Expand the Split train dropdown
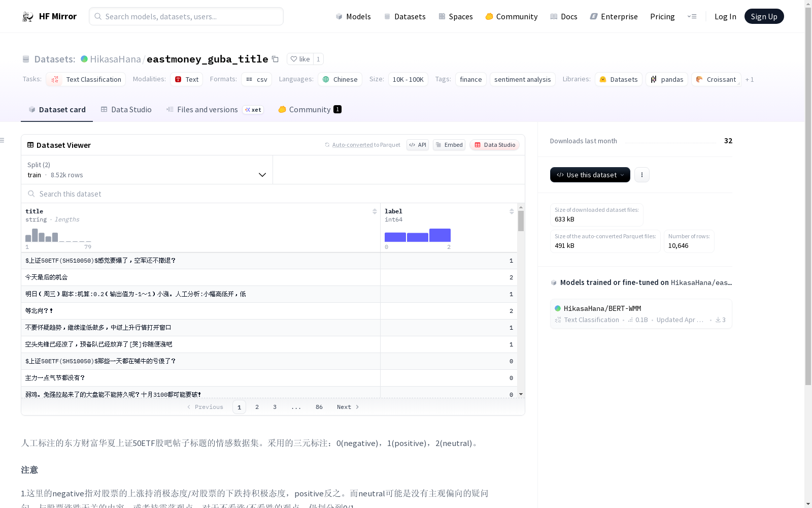Screen dimensions: 812x508 point(147,170)
